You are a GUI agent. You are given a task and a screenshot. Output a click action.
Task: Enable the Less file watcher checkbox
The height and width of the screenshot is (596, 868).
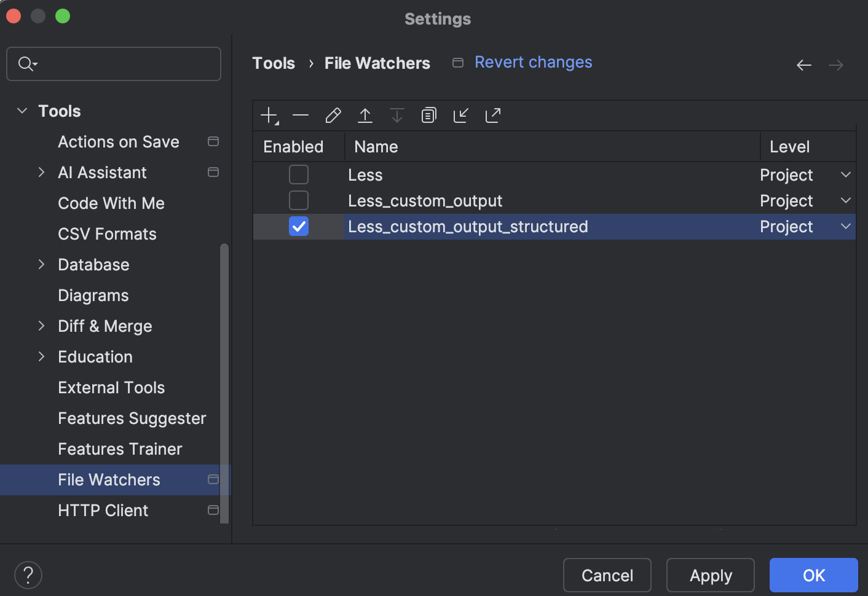pyautogui.click(x=298, y=174)
